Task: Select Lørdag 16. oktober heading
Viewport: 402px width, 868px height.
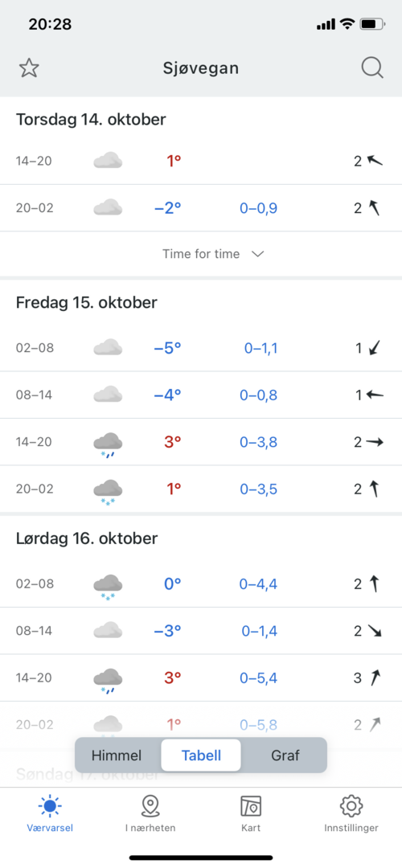Action: point(87,538)
